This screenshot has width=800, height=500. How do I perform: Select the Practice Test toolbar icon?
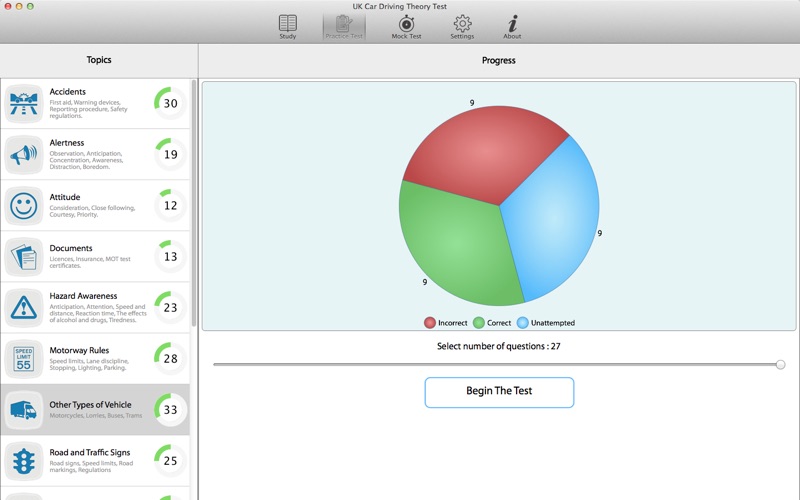click(x=344, y=27)
